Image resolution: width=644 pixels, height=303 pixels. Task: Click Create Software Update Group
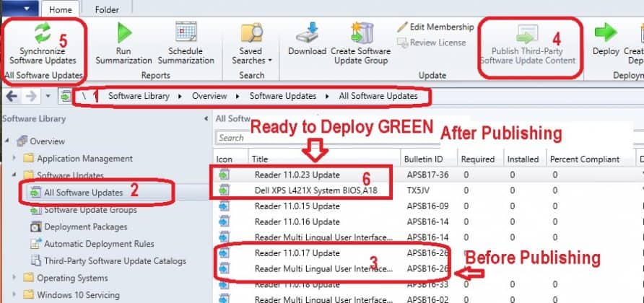360,44
